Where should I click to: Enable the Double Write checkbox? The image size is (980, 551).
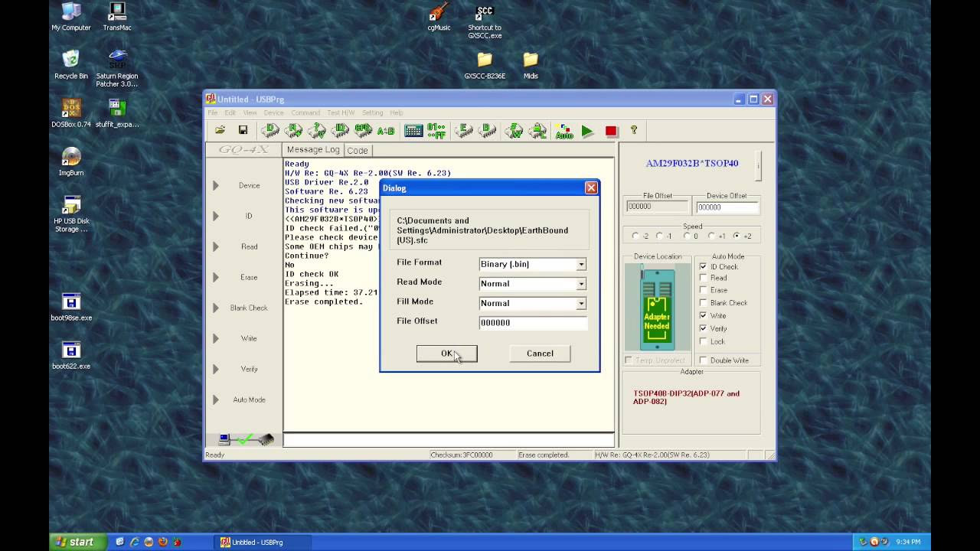703,360
